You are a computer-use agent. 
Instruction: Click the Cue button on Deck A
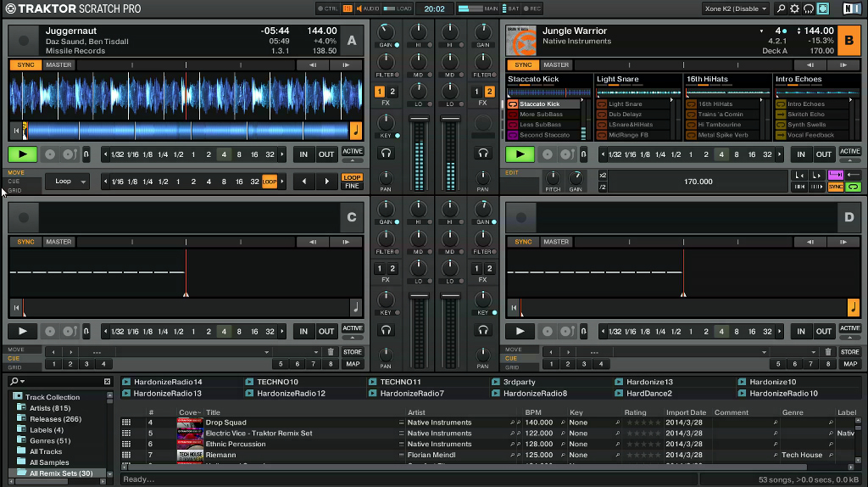[x=50, y=154]
